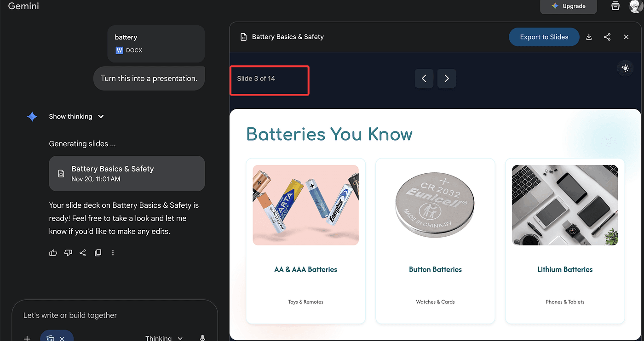Open the attached battery DOCX file
Image resolution: width=644 pixels, height=341 pixels.
pyautogui.click(x=156, y=44)
